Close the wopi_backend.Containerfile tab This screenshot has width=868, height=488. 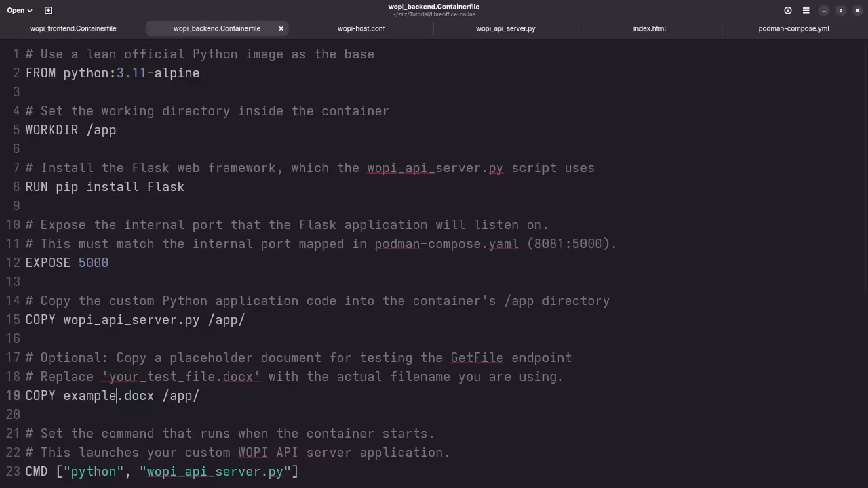coord(281,28)
